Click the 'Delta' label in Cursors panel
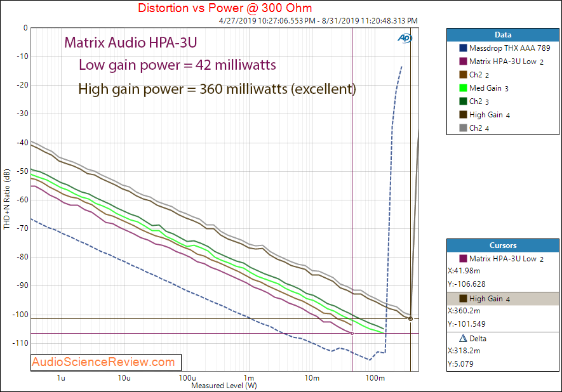 478,339
